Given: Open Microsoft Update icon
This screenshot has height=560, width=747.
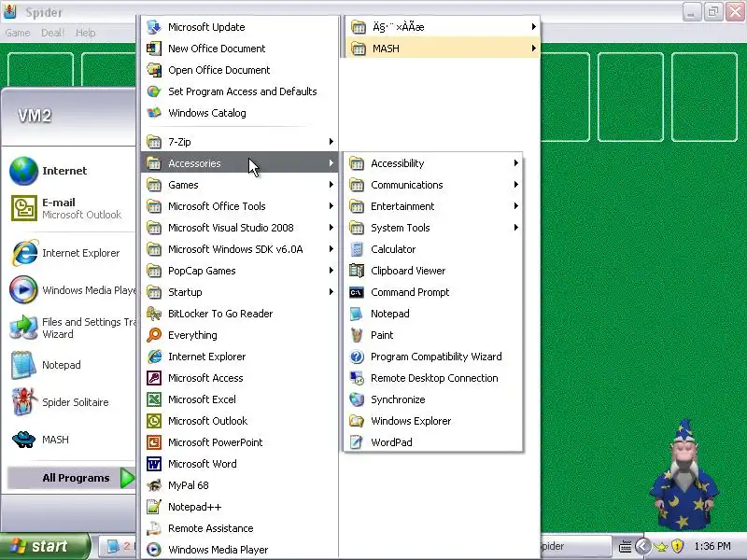Looking at the screenshot, I should (x=154, y=27).
